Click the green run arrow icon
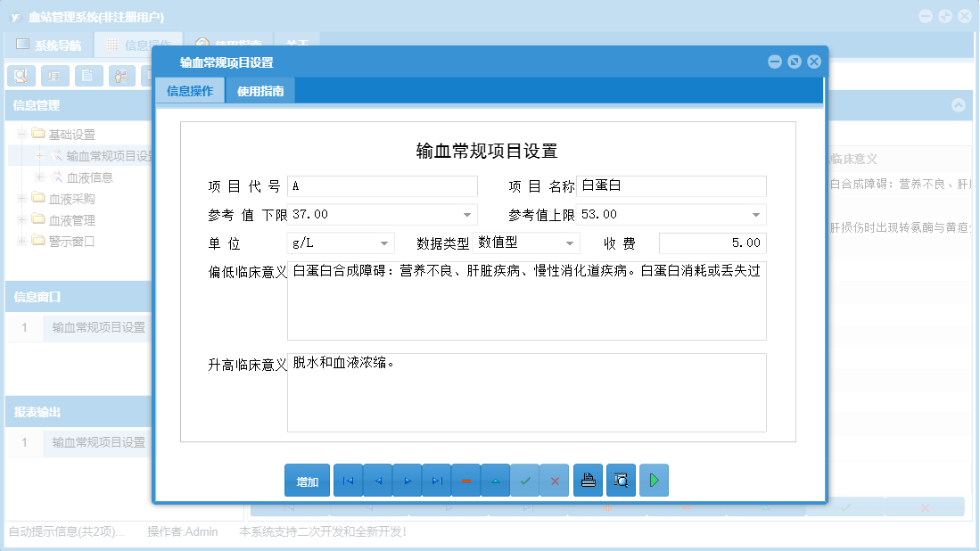This screenshot has height=551, width=980. (653, 480)
